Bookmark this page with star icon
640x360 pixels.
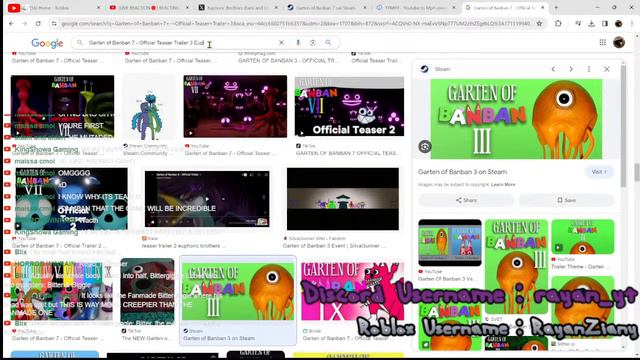click(539, 24)
